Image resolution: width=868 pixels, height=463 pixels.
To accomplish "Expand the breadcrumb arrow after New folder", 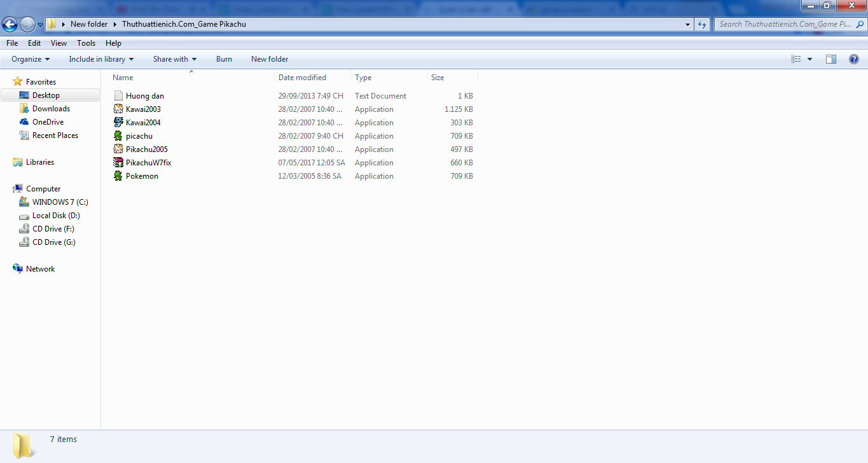I will click(x=115, y=24).
